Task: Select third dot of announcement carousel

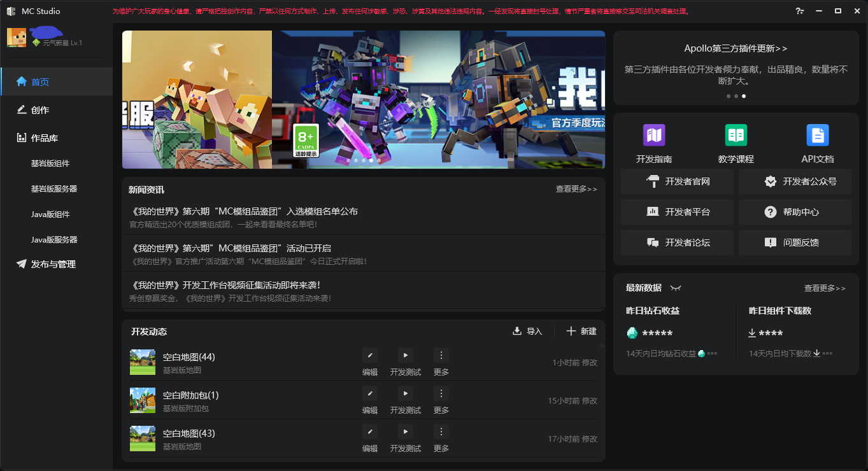Action: pos(744,96)
